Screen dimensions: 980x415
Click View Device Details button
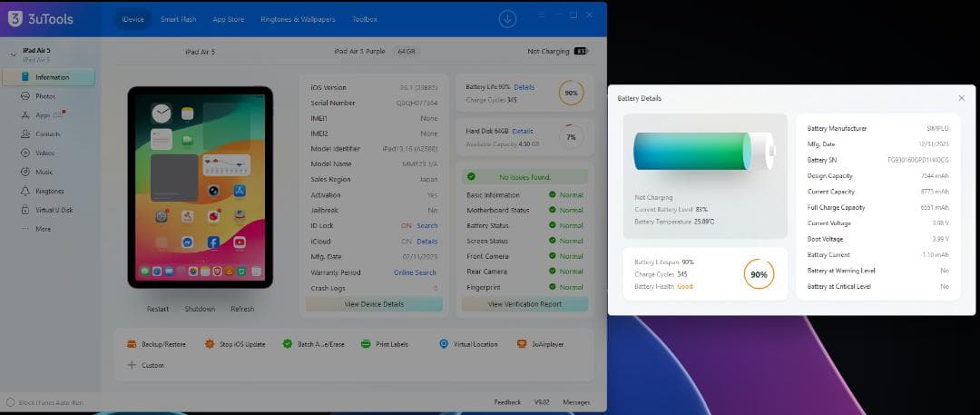click(375, 304)
